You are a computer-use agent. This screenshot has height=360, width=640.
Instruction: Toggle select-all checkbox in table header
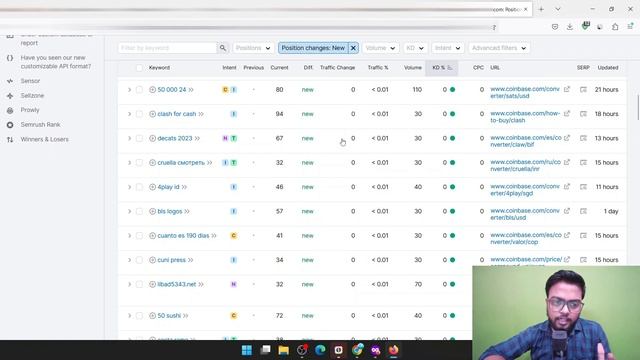(139, 68)
